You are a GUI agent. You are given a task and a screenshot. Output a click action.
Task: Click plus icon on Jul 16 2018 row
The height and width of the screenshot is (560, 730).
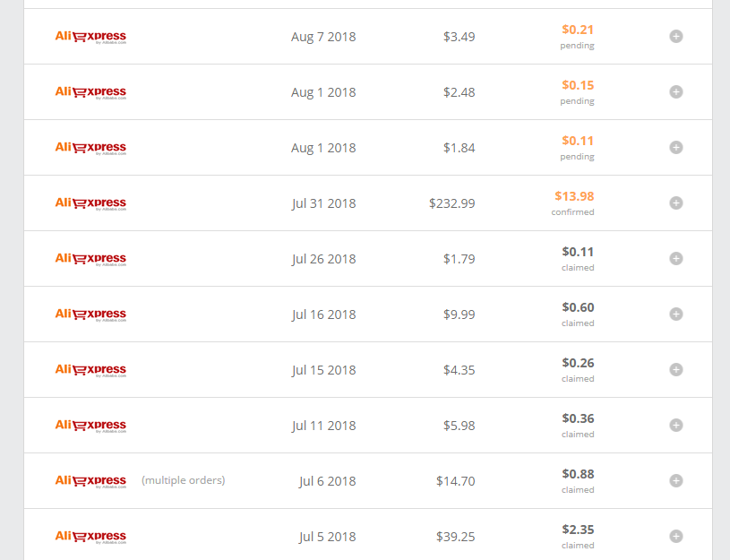(676, 314)
